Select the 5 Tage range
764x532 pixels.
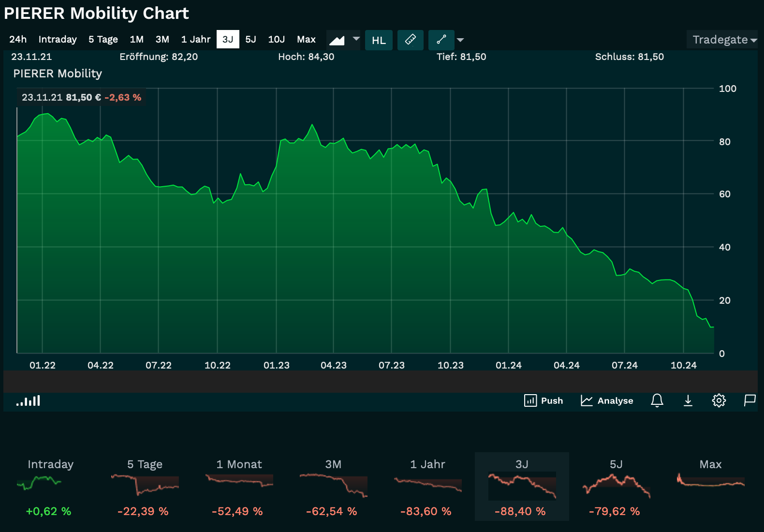(x=103, y=39)
